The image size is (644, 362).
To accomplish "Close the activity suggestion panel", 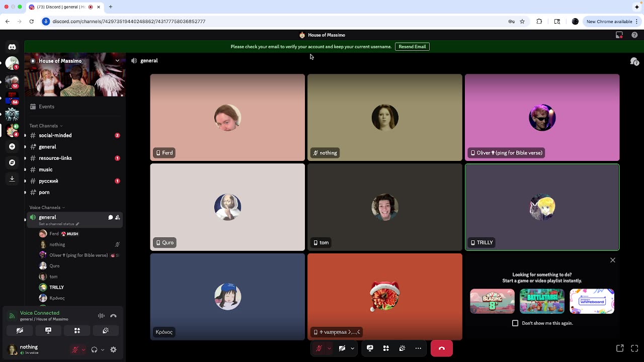I will (613, 260).
